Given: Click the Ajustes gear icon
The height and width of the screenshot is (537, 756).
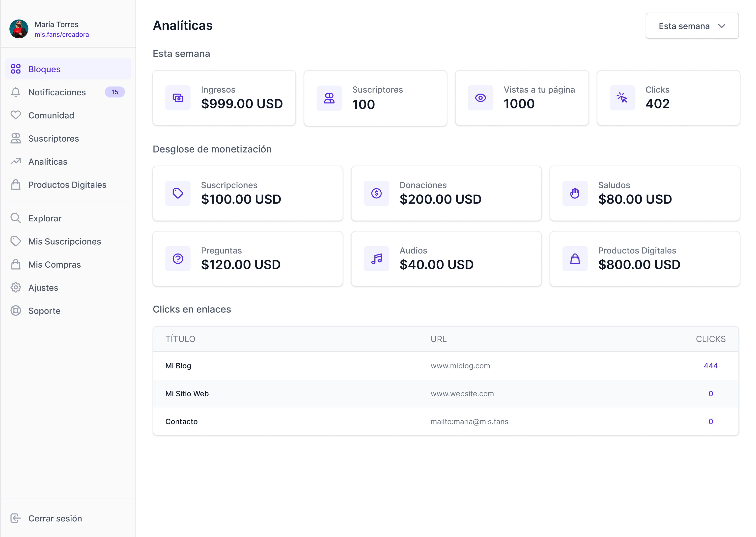Looking at the screenshot, I should [16, 288].
